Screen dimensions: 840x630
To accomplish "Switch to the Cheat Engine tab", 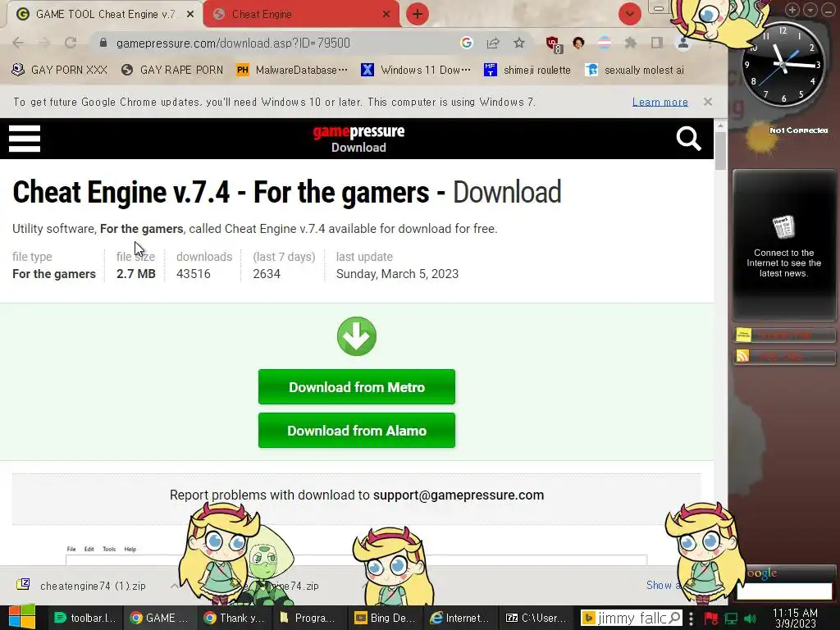I will point(301,15).
